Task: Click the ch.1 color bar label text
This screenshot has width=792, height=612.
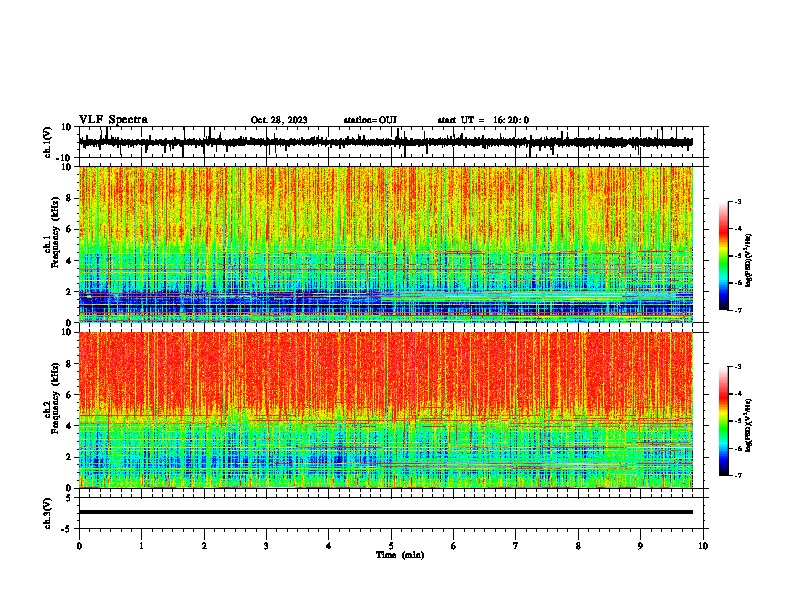Action: click(x=748, y=261)
